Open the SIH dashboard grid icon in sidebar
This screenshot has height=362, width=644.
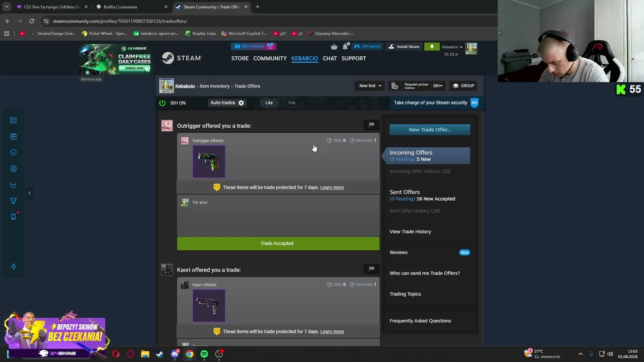(x=13, y=120)
